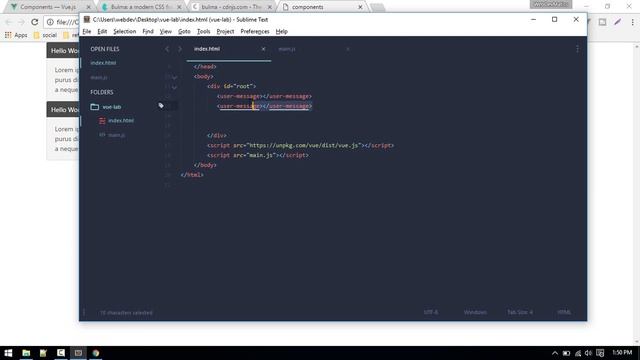Image resolution: width=640 pixels, height=360 pixels.
Task: Open the View menu
Action: (x=165, y=31)
